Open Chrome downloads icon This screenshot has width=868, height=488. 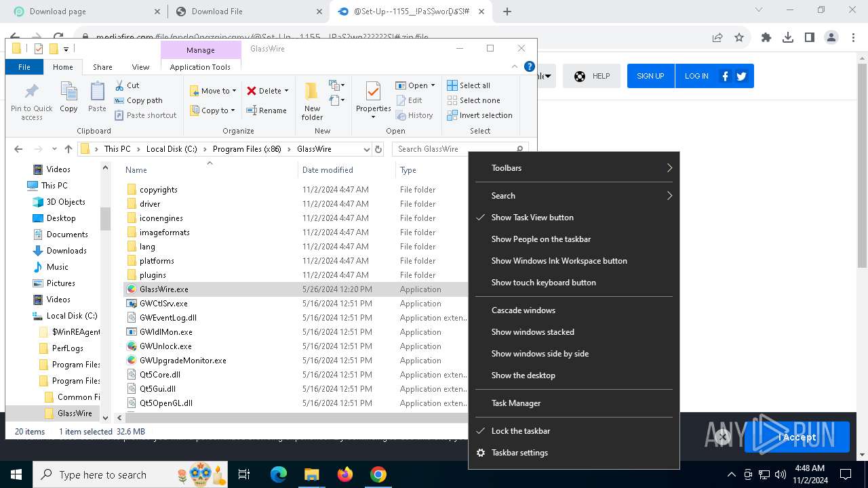tap(788, 38)
